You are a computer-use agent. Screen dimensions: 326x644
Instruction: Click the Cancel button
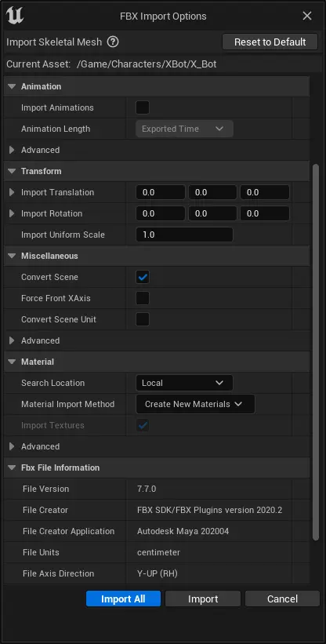[282, 599]
